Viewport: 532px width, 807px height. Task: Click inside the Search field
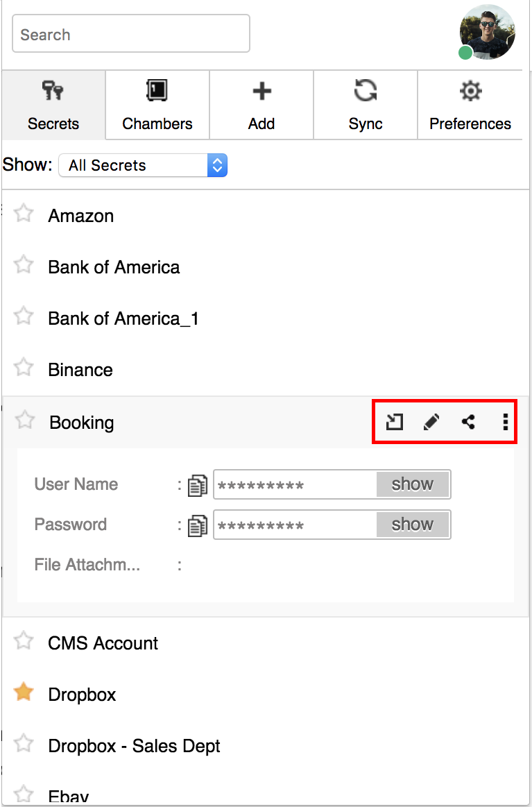point(130,33)
